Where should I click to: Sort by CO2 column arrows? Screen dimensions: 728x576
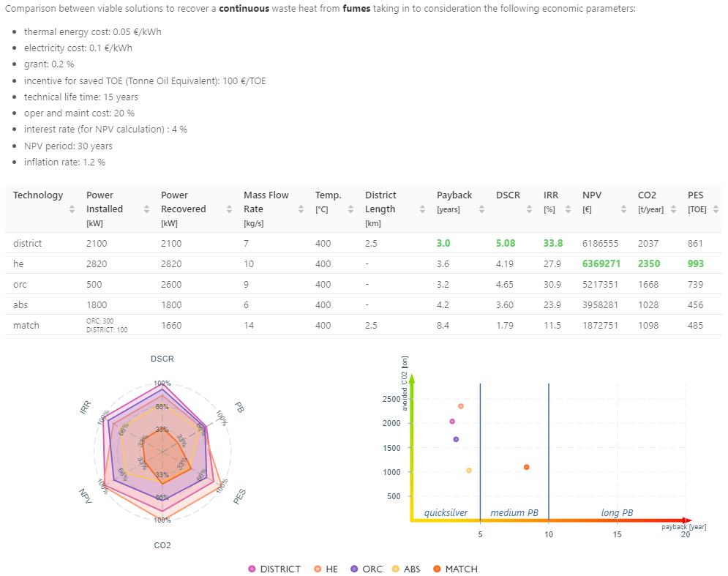674,209
